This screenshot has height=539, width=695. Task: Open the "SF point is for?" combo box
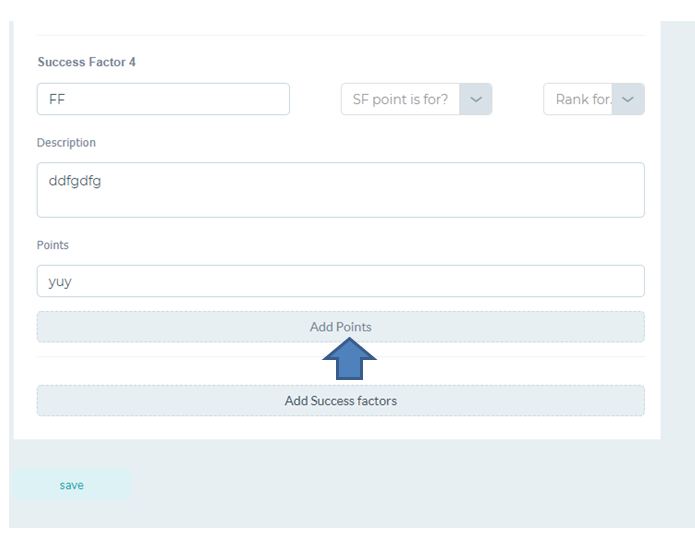pos(416,99)
